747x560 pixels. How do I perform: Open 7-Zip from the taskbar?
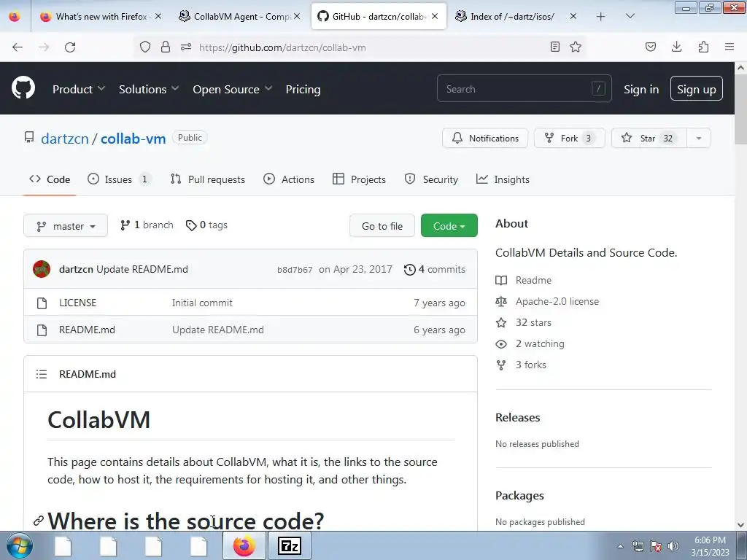289,545
